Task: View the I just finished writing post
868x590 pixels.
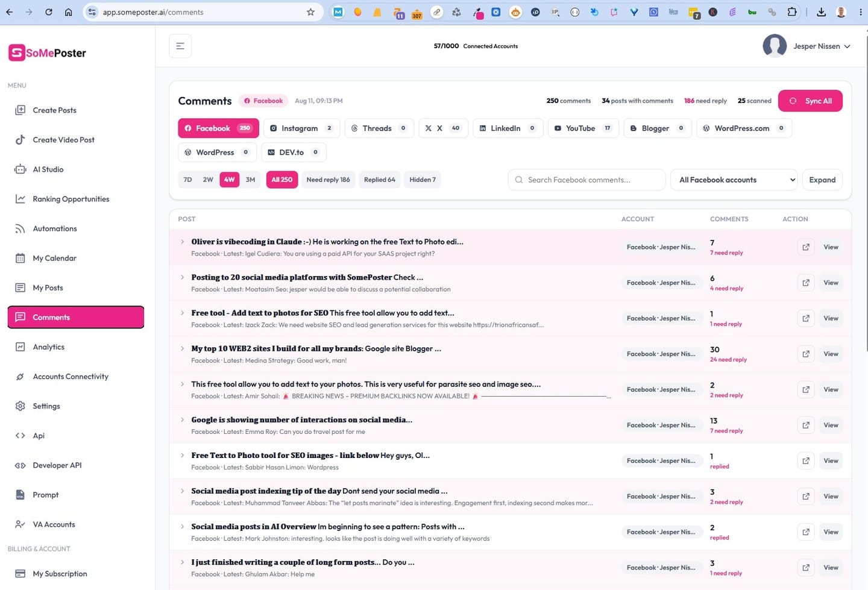Action: tap(831, 568)
